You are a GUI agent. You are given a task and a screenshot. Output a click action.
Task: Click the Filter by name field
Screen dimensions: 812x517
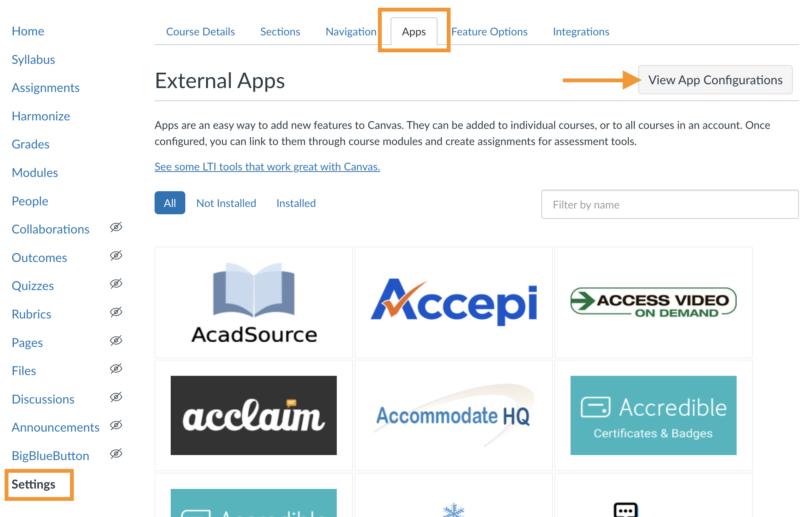pyautogui.click(x=669, y=204)
